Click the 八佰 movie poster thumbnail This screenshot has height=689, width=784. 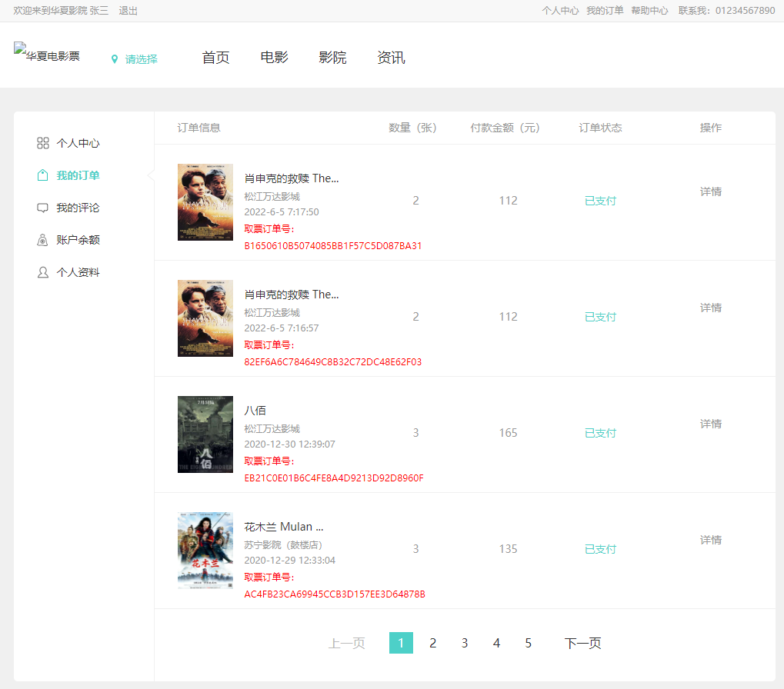click(205, 434)
